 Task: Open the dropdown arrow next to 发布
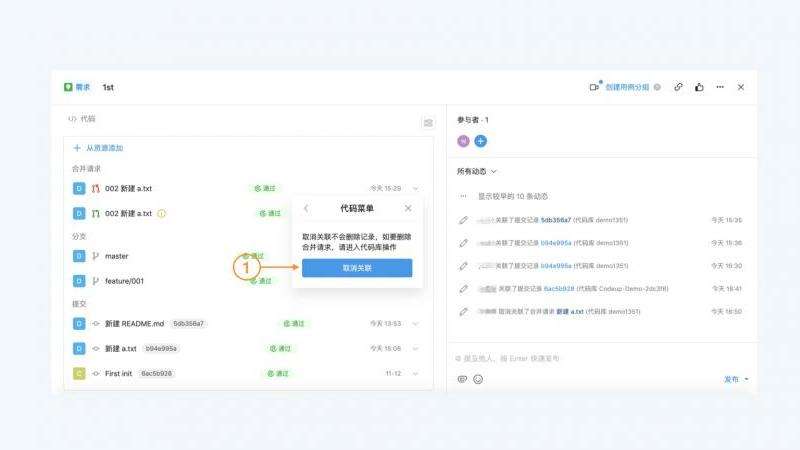[x=746, y=379]
